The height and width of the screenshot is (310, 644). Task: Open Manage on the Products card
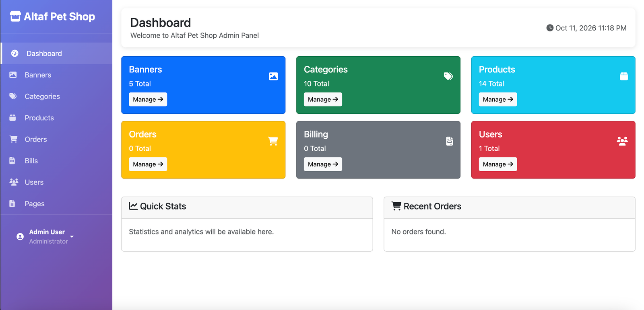click(498, 99)
